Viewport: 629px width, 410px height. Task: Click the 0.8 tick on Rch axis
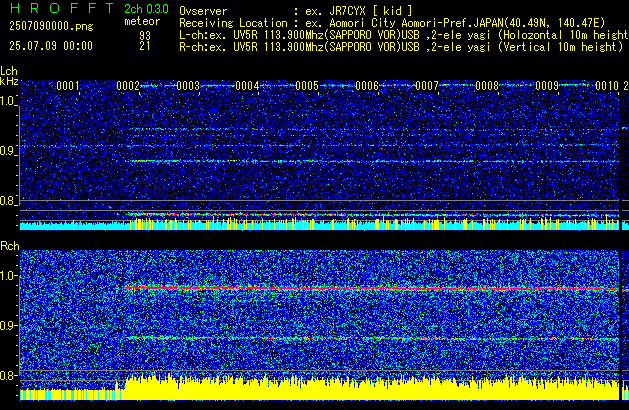(x=8, y=375)
